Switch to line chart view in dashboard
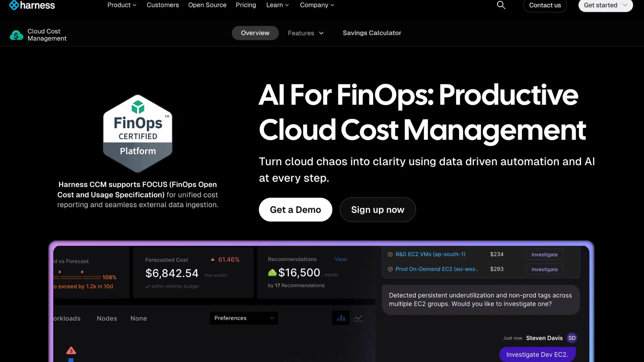 pyautogui.click(x=358, y=318)
